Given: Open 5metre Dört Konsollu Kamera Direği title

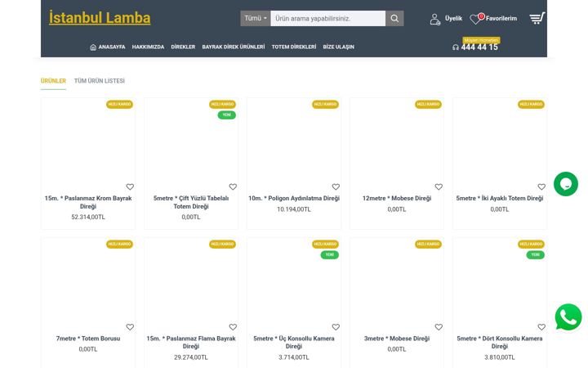Looking at the screenshot, I should 500,342.
